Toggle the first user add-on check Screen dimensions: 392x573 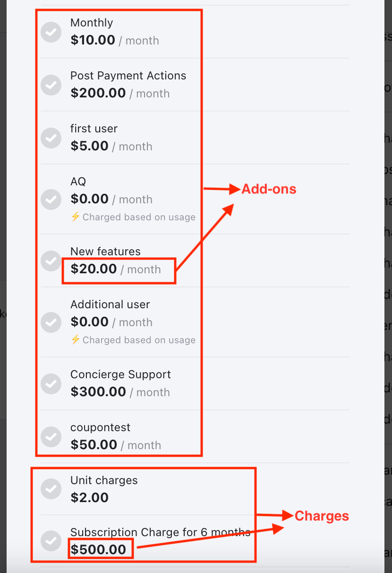(x=51, y=138)
